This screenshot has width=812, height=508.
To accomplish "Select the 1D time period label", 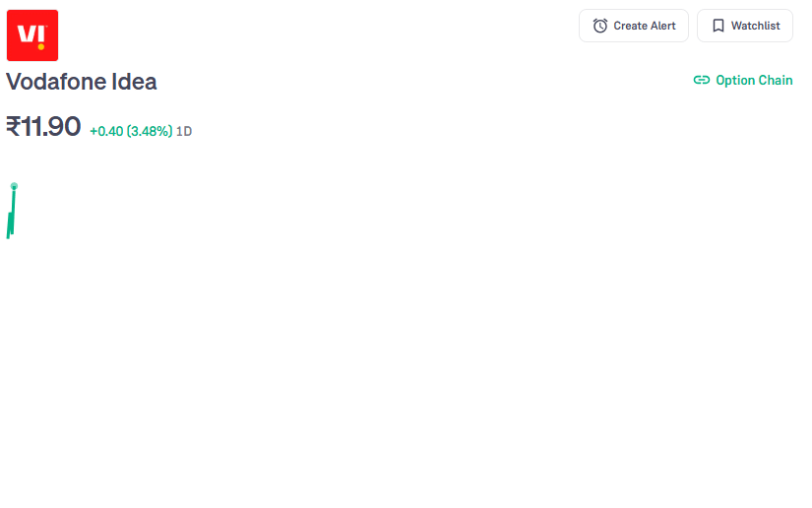I will pos(184,131).
